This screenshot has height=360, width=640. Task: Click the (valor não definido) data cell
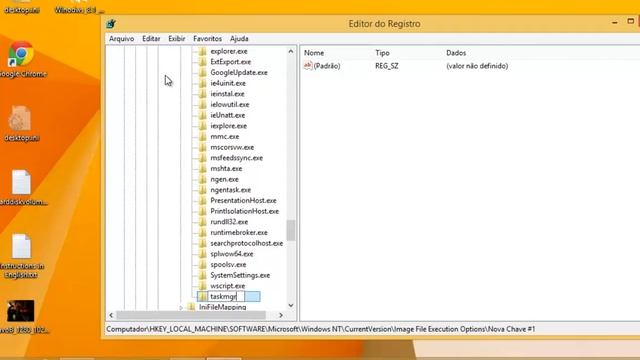(x=477, y=66)
